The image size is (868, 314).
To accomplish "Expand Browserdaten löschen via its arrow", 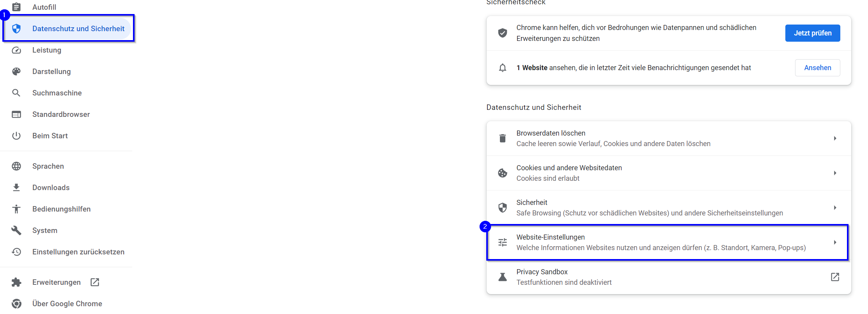I will click(x=835, y=138).
